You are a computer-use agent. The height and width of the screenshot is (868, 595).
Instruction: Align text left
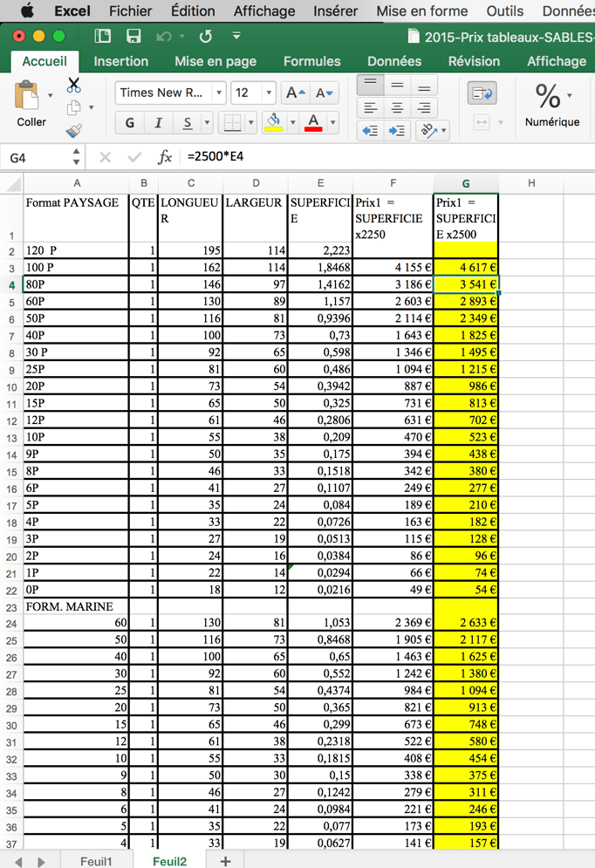(x=370, y=107)
